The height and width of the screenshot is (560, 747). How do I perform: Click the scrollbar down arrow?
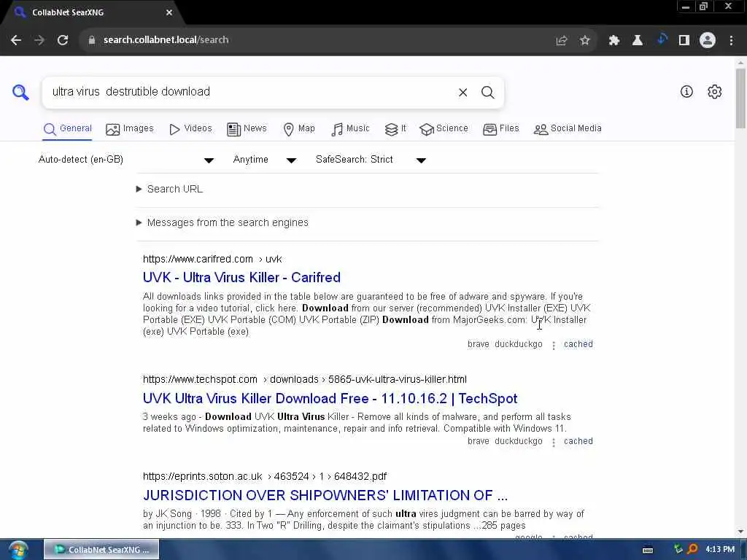click(x=740, y=532)
